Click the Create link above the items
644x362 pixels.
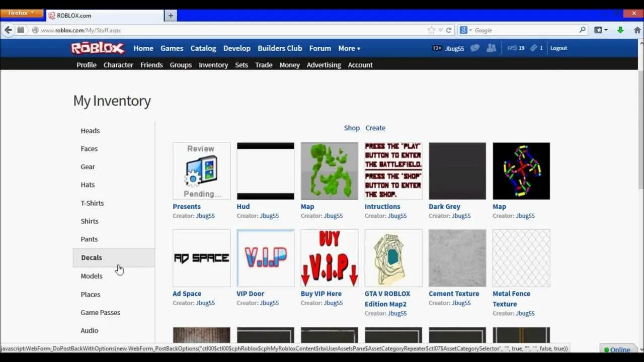pos(375,128)
